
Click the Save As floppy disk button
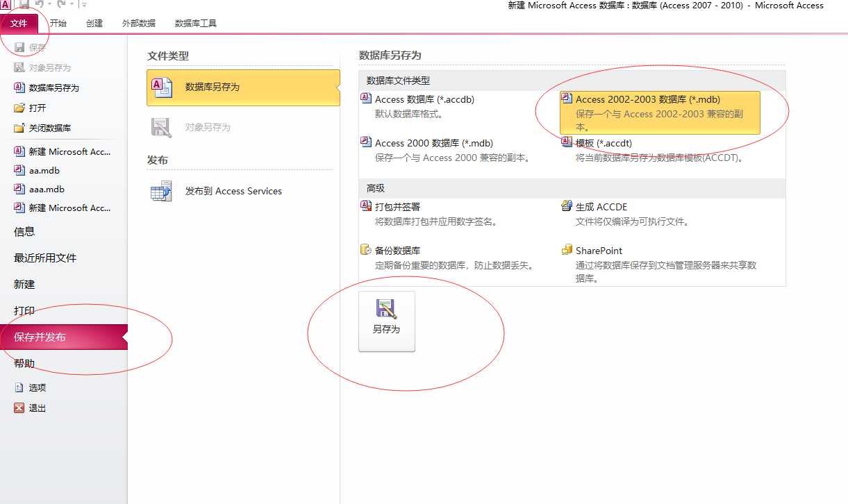(386, 321)
